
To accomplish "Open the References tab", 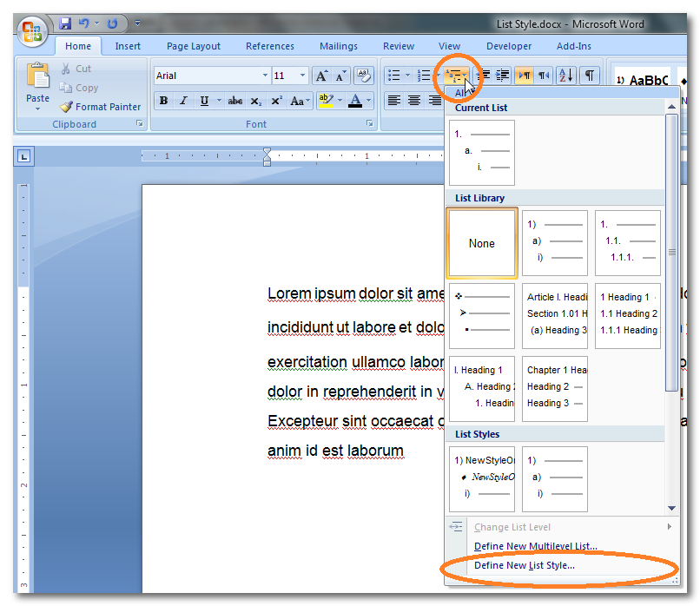I will [x=269, y=46].
